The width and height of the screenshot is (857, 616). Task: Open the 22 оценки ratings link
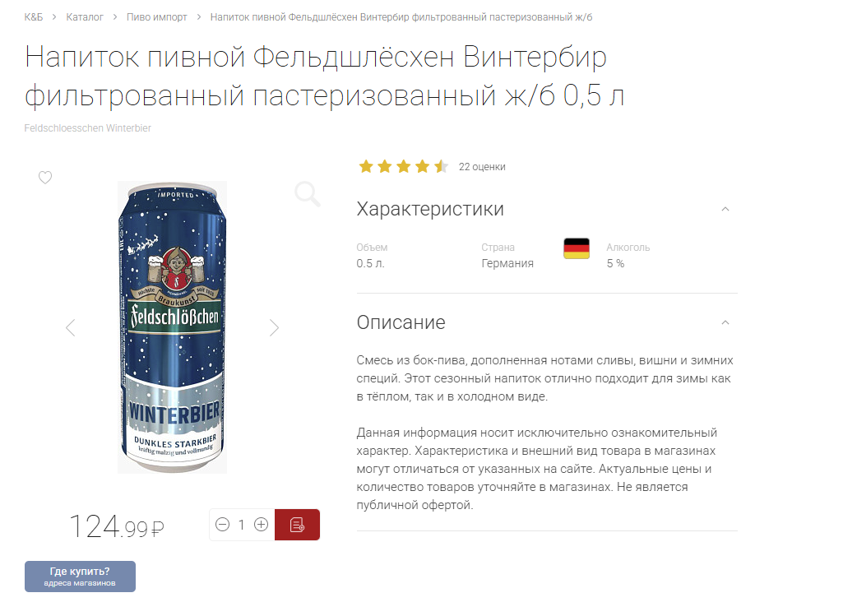coord(482,167)
